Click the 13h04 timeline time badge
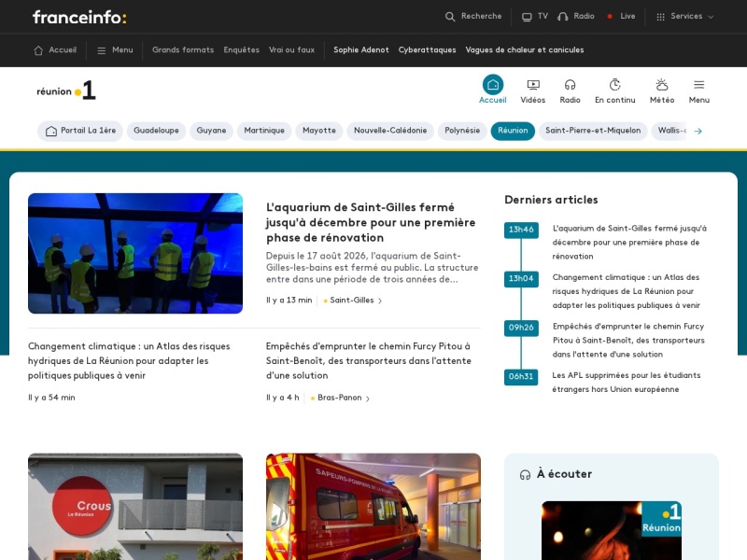This screenshot has width=747, height=560. (x=521, y=279)
